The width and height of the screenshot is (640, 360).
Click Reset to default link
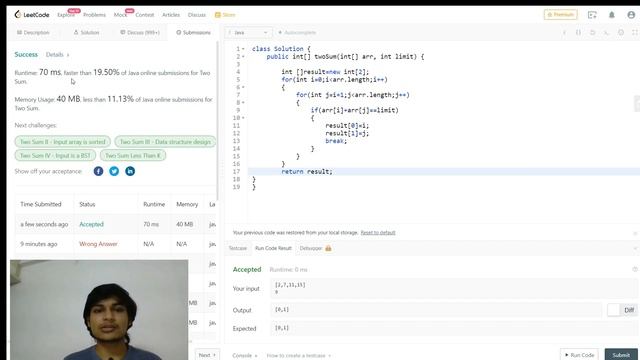pos(378,233)
